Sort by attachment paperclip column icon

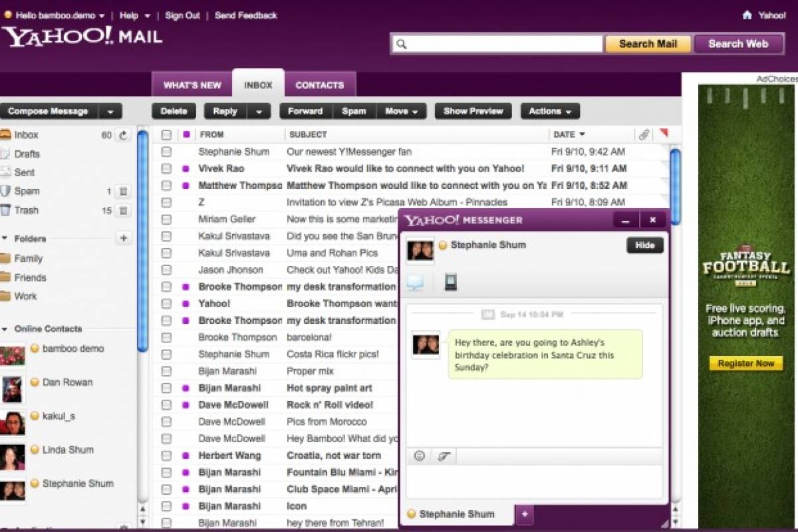coord(643,134)
